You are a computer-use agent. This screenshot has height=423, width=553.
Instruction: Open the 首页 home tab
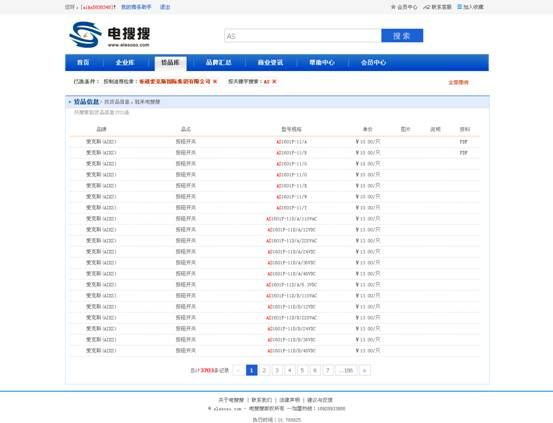pos(83,62)
